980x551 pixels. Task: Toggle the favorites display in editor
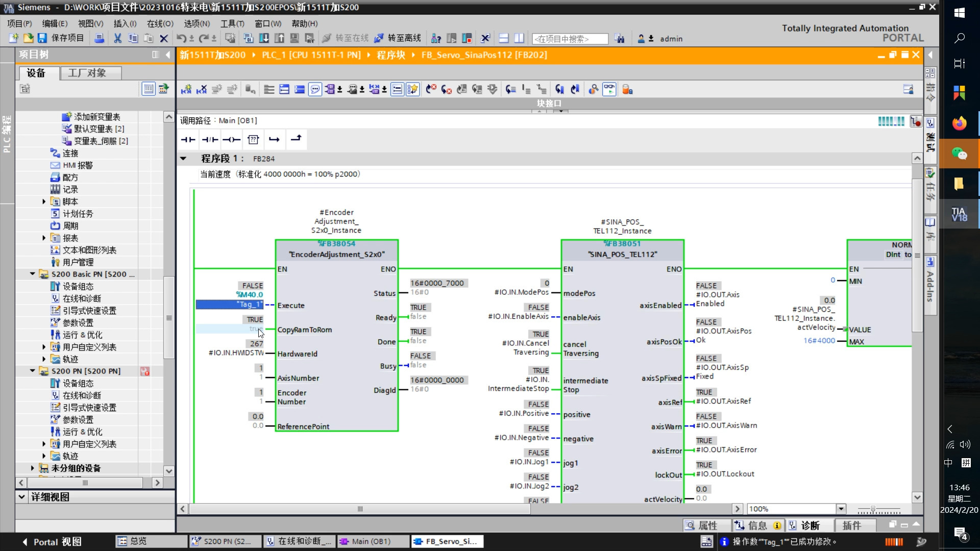412,89
